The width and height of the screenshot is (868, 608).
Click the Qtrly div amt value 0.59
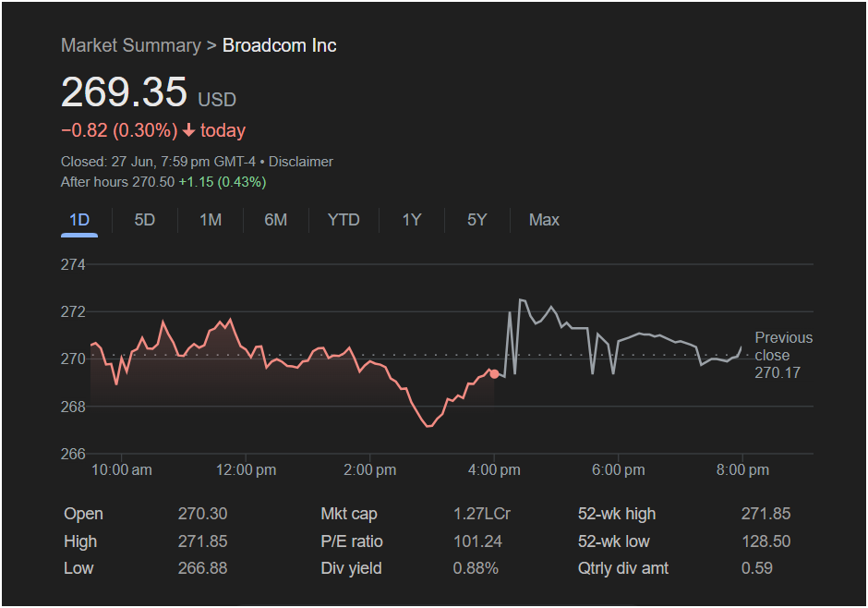(x=757, y=568)
